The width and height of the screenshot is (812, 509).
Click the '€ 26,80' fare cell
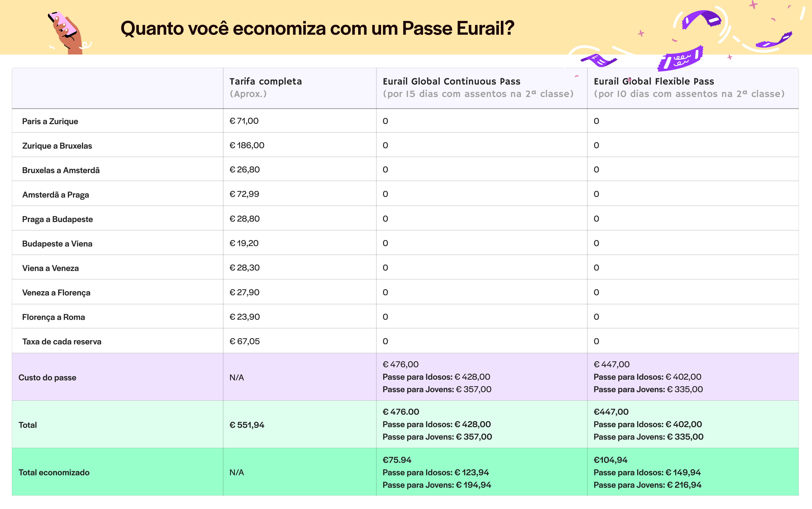(244, 170)
